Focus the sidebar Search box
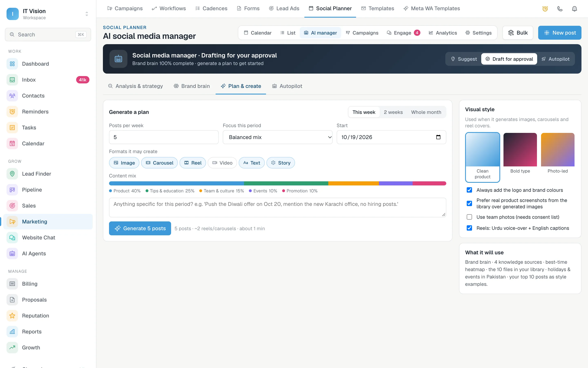Viewport: 588px width, 368px height. tap(48, 35)
